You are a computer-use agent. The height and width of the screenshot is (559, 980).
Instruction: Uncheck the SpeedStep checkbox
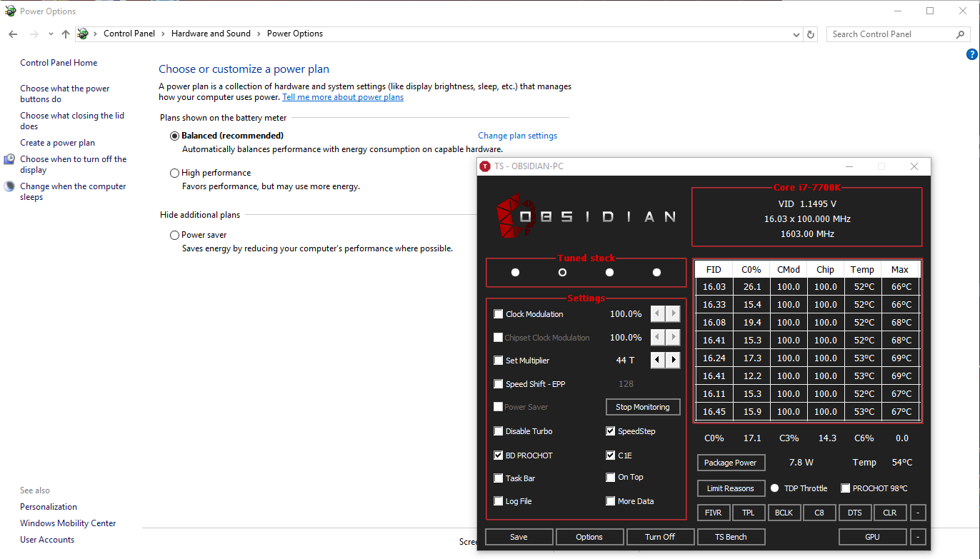tap(611, 431)
